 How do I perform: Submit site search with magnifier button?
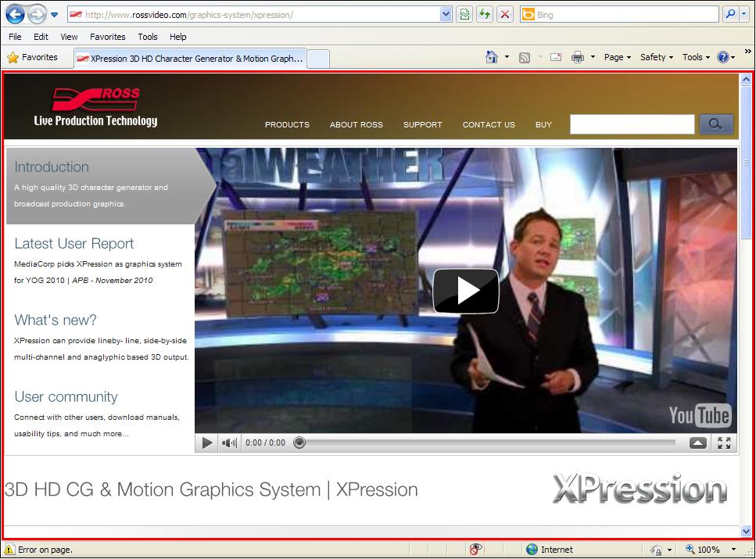pyautogui.click(x=716, y=124)
